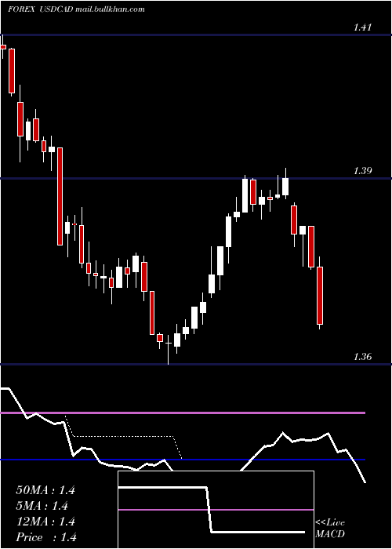This screenshot has width=392, height=549.
Task: Click the mail.bullkhan.com text
Action: (110, 9)
